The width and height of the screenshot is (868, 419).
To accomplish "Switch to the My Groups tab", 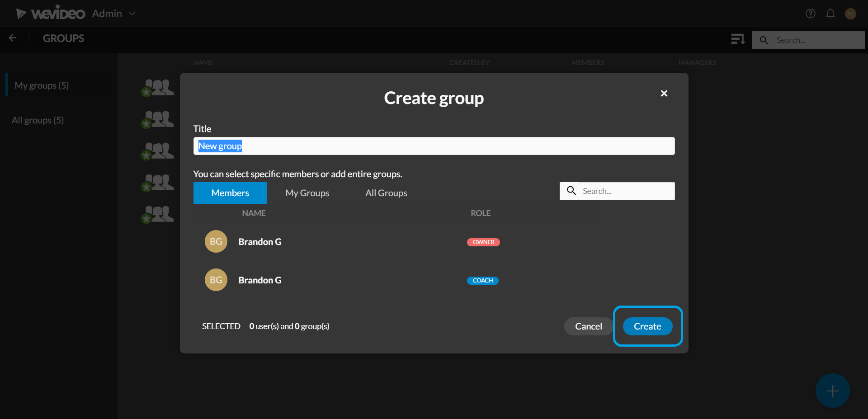I will pos(307,193).
